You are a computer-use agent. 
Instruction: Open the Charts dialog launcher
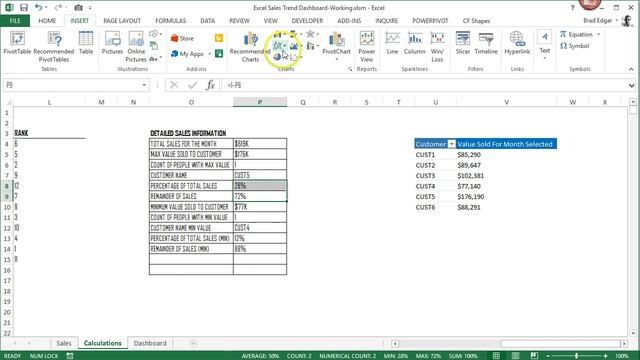pos(350,69)
